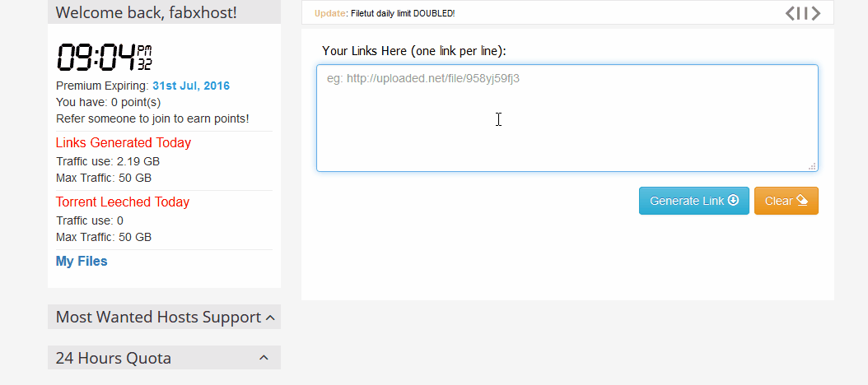
Task: Select the Torrent Leeched Today heading
Action: pos(123,202)
